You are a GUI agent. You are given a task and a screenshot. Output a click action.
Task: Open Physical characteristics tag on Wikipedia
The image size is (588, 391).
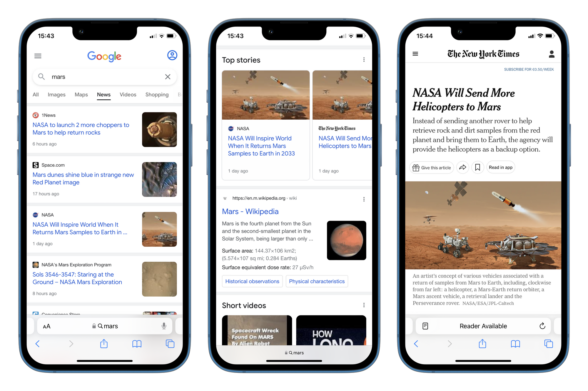coord(318,281)
